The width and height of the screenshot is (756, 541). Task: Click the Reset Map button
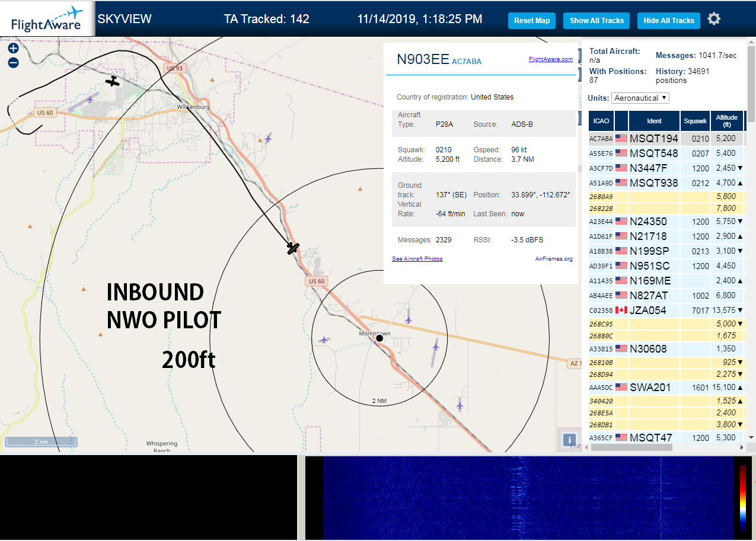(532, 20)
